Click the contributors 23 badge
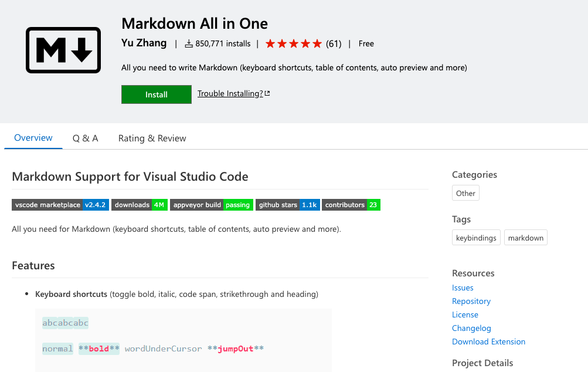 [351, 205]
